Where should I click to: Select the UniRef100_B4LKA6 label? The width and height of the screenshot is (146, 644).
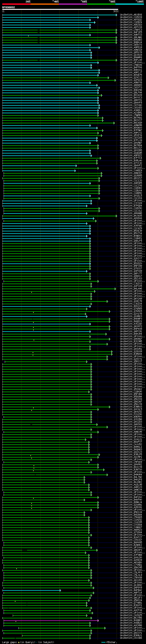[131, 289]
